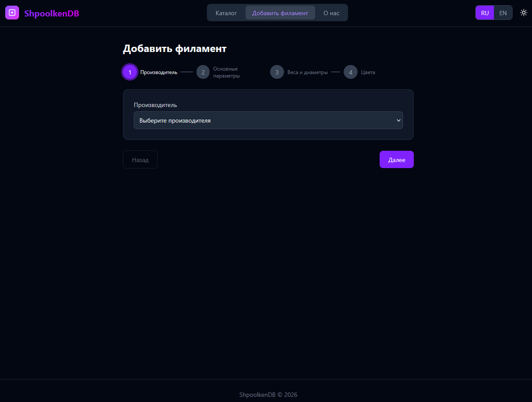Open the ShpoolkenDB brand link
This screenshot has height=402, width=532.
point(52,13)
